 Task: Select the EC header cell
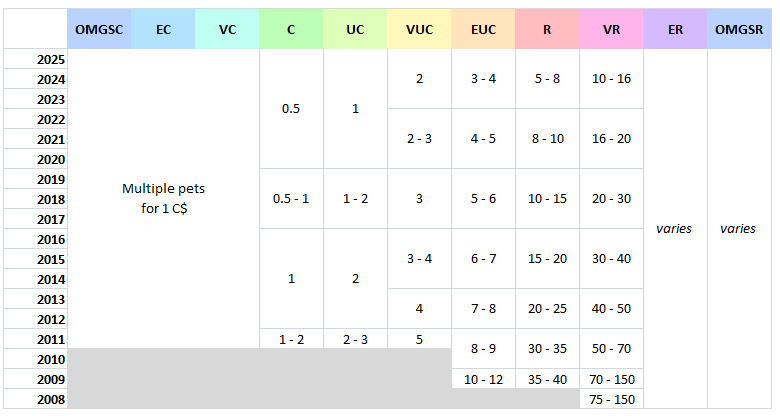pyautogui.click(x=163, y=29)
